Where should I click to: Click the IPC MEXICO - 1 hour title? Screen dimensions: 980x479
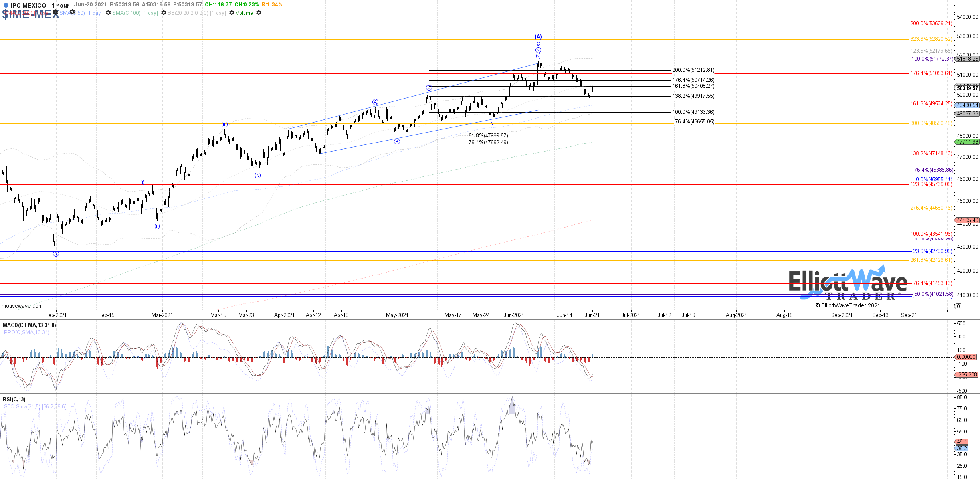[40, 5]
